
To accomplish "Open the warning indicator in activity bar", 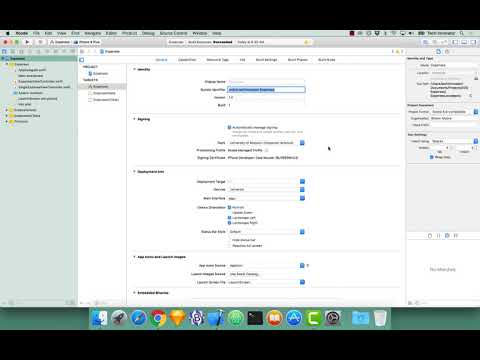I will [x=307, y=42].
